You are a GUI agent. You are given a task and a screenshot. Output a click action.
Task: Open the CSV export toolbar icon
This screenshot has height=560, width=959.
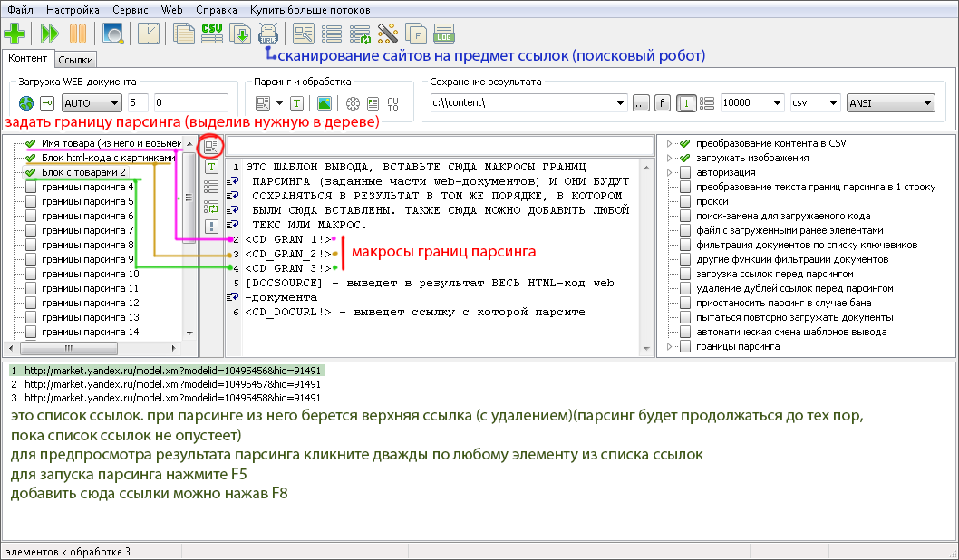(212, 34)
